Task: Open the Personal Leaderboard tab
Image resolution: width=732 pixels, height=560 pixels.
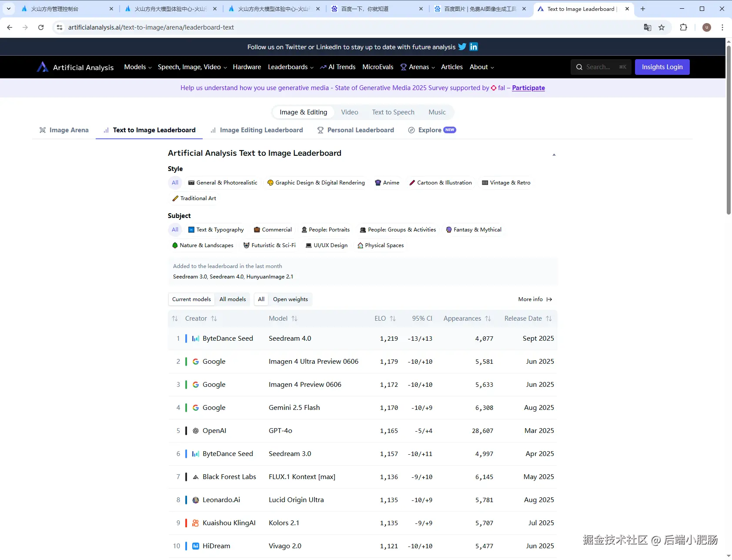Action: point(356,130)
